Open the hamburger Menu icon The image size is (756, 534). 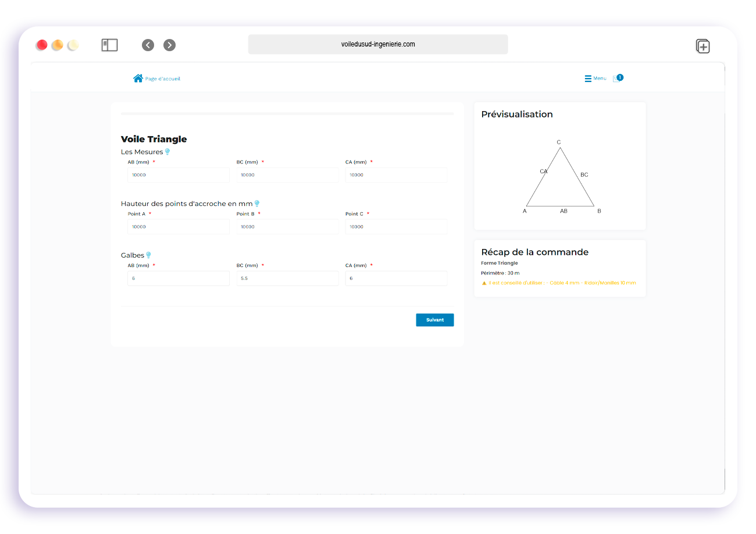click(x=588, y=79)
